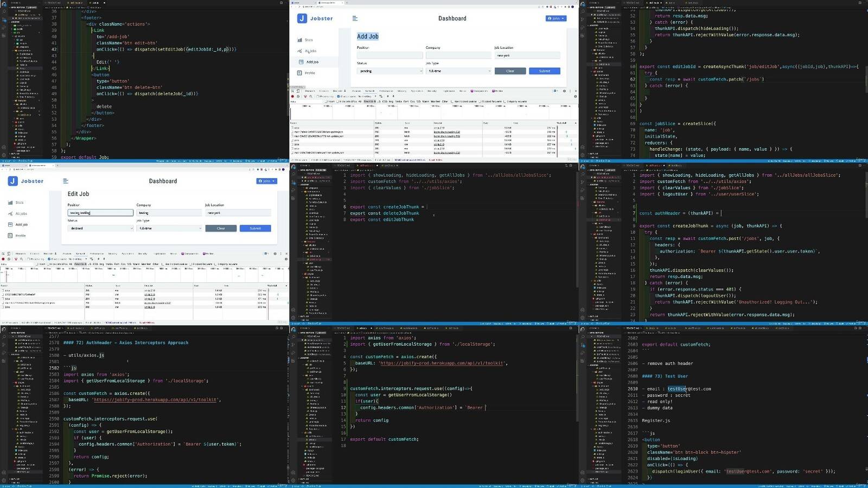
Task: Focus Position field in Edit Job form
Action: 100,213
